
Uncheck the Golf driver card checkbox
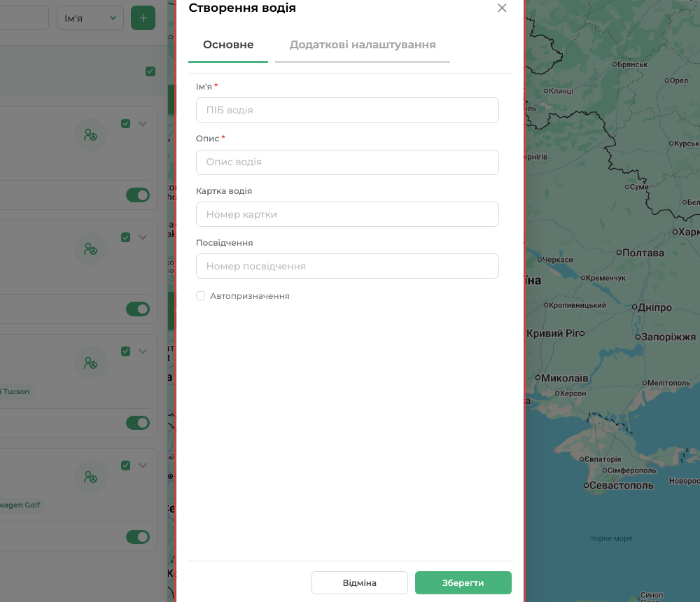click(x=126, y=465)
